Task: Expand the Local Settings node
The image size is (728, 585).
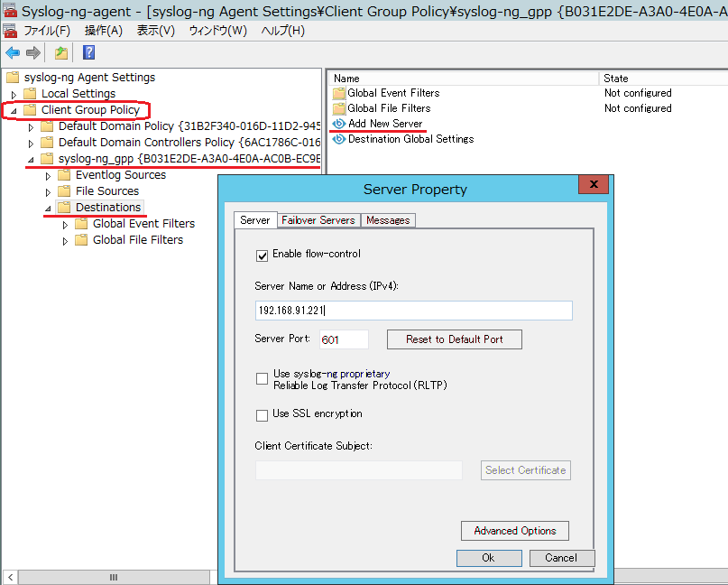Action: (14, 94)
